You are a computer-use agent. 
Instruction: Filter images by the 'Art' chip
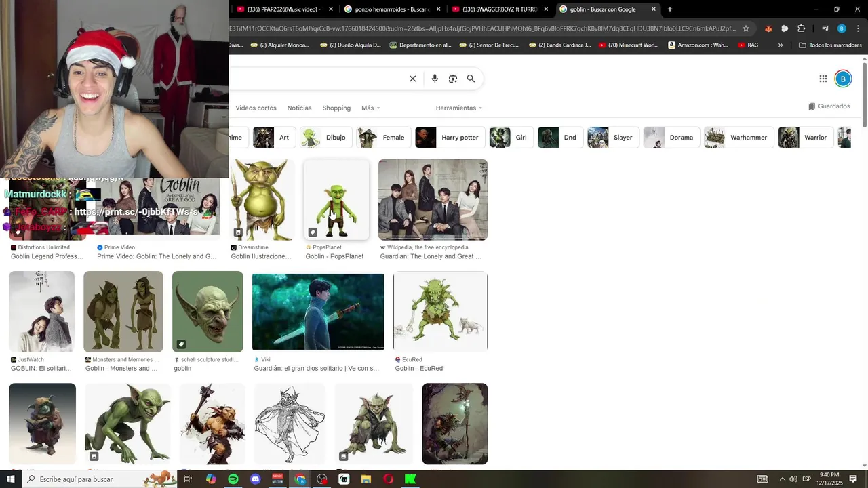click(x=275, y=138)
